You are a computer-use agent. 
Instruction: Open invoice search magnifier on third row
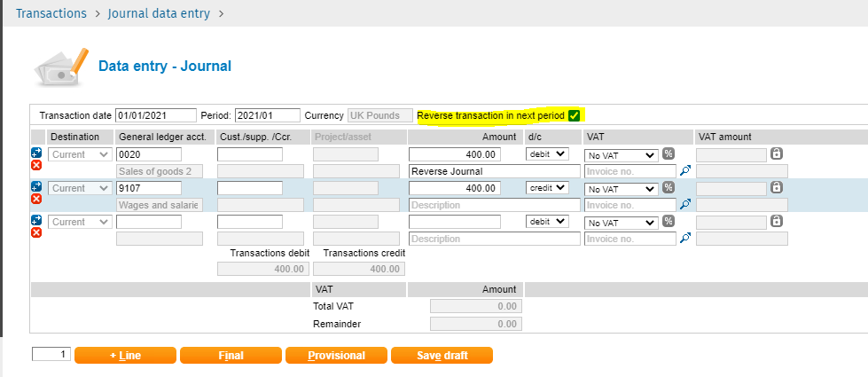click(684, 239)
